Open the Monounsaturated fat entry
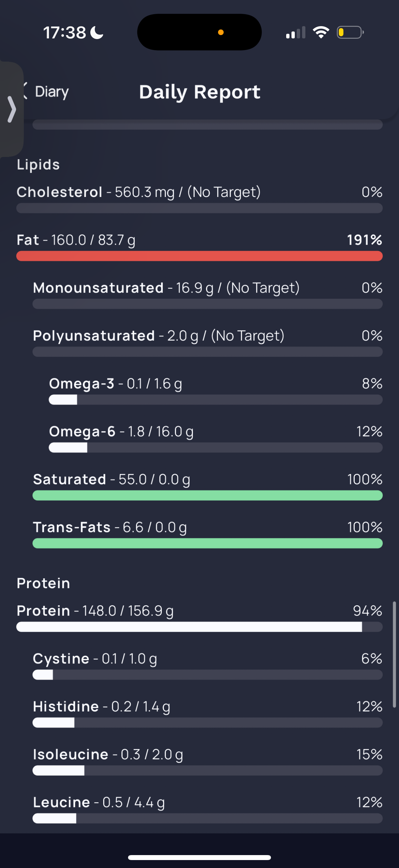The width and height of the screenshot is (399, 868). (x=207, y=295)
